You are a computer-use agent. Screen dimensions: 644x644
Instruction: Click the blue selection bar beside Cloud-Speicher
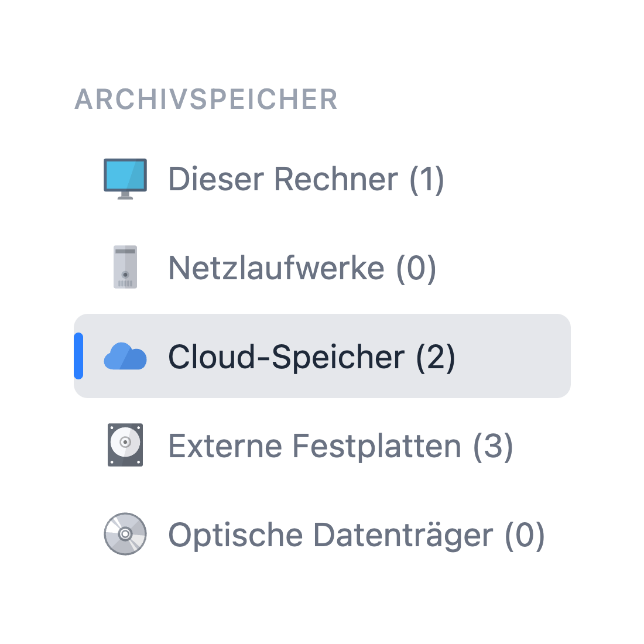tap(77, 357)
